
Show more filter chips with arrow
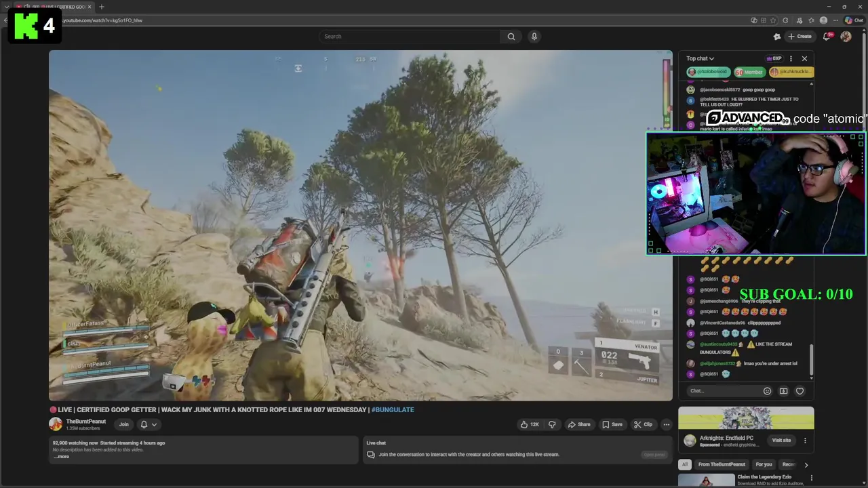(806, 464)
